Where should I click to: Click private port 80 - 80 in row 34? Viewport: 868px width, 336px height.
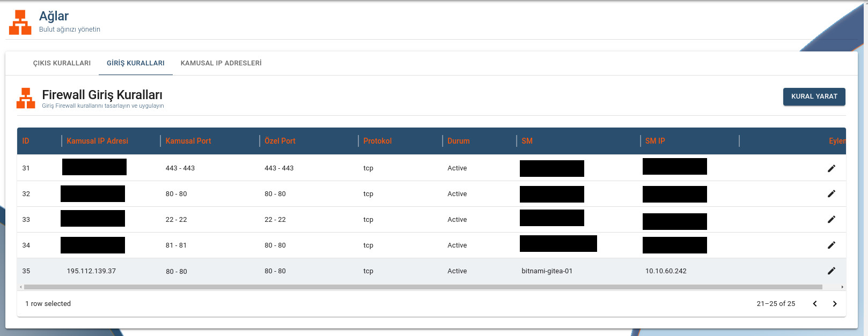click(275, 245)
